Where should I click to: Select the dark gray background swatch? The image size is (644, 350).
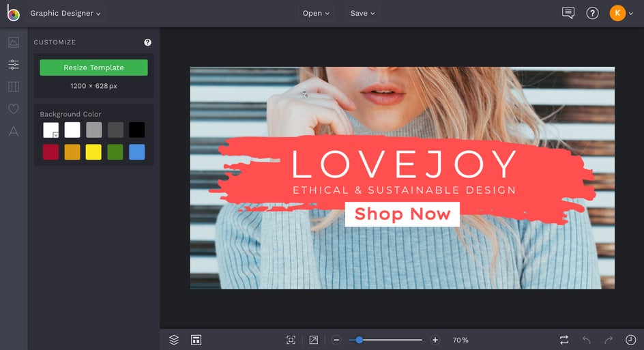115,130
